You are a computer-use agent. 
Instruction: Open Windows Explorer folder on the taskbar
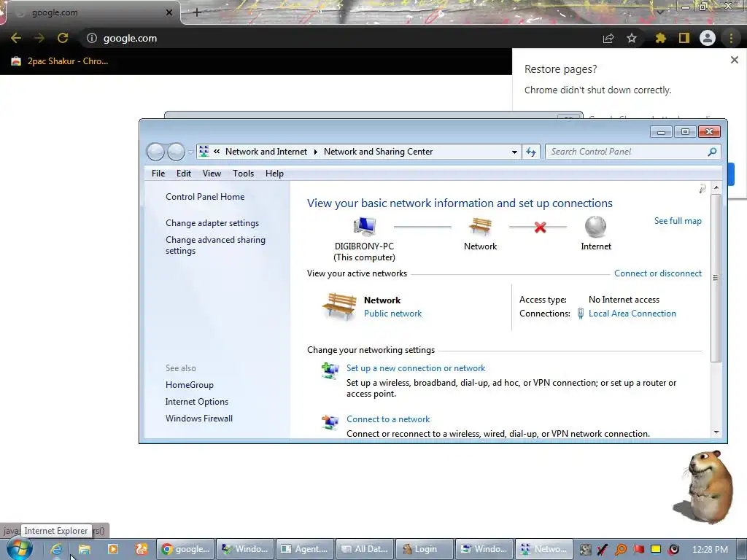[85, 549]
